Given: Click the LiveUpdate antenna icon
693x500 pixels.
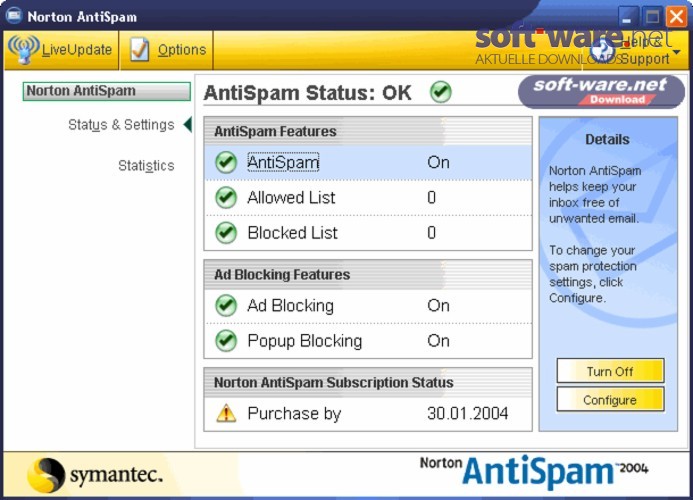Looking at the screenshot, I should tap(23, 50).
